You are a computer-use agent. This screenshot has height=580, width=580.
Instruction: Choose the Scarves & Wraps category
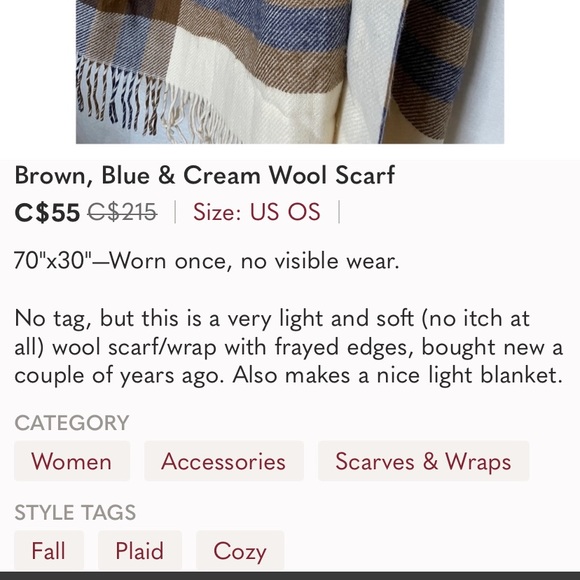click(x=424, y=461)
